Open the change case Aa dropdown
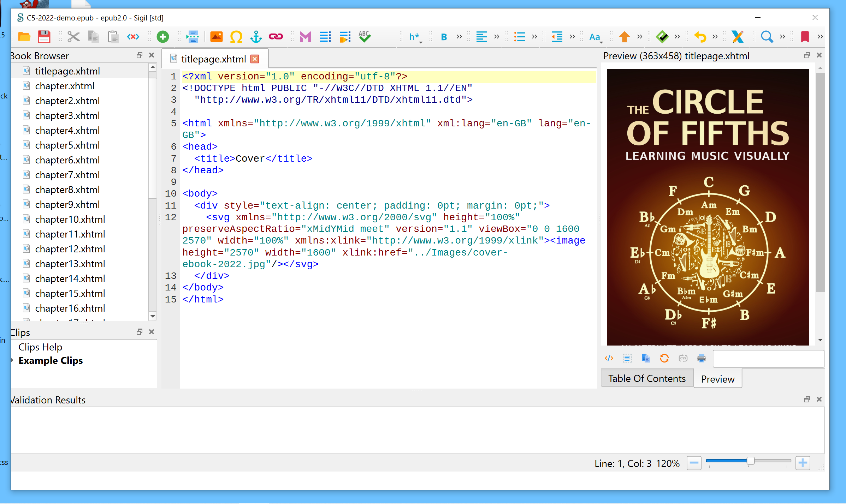The height and width of the screenshot is (504, 846). coord(595,37)
